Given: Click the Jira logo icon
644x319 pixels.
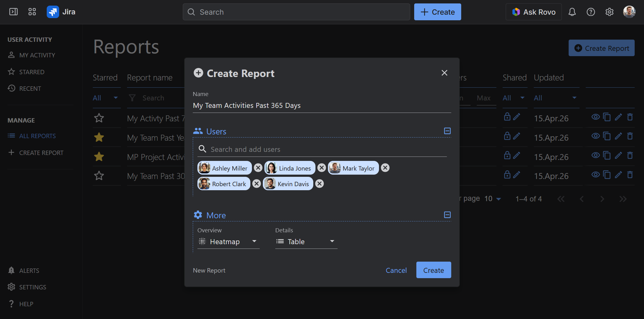Looking at the screenshot, I should [53, 12].
